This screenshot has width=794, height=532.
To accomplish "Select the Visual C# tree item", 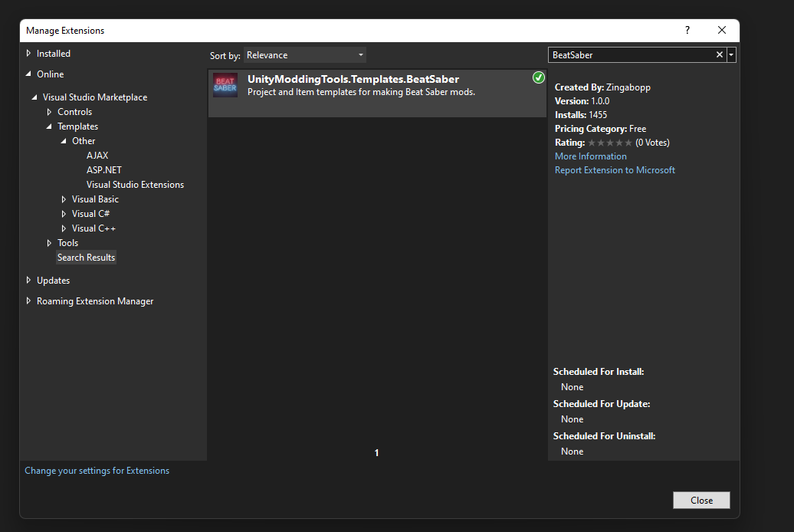I will click(x=90, y=214).
